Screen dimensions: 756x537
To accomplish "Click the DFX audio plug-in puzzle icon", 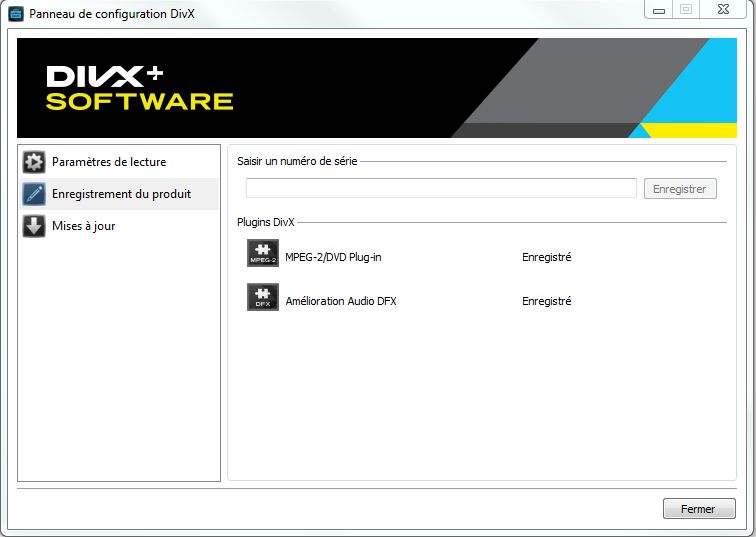I will pos(263,297).
